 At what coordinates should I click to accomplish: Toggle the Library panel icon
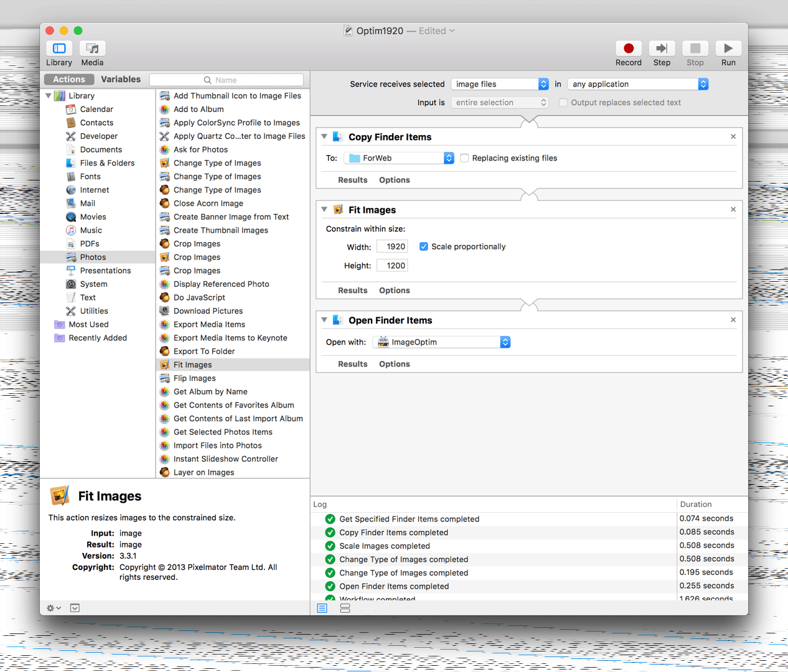coord(59,49)
